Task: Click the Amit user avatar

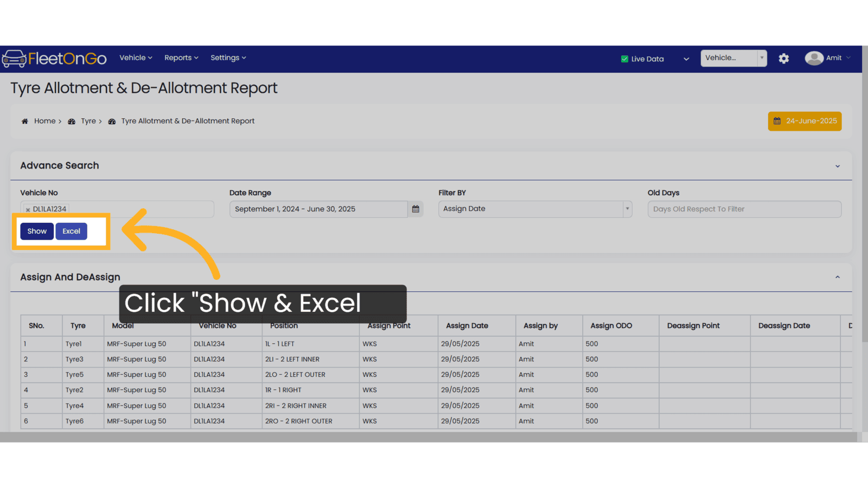Action: point(814,58)
